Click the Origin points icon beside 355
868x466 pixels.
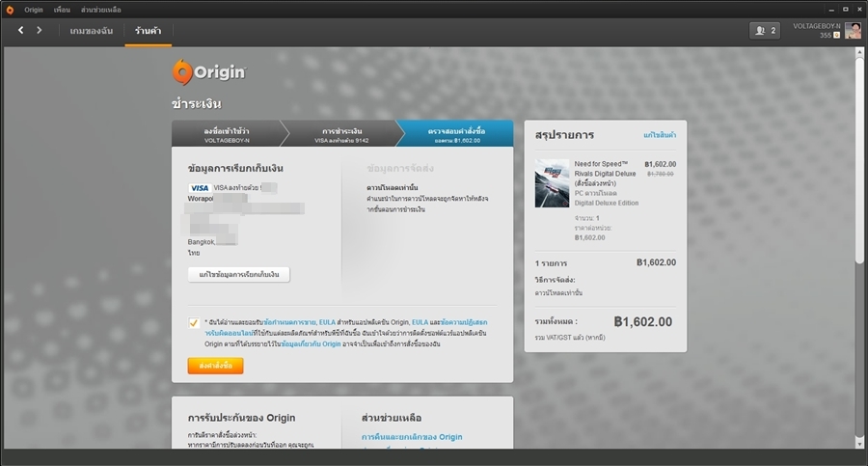836,35
